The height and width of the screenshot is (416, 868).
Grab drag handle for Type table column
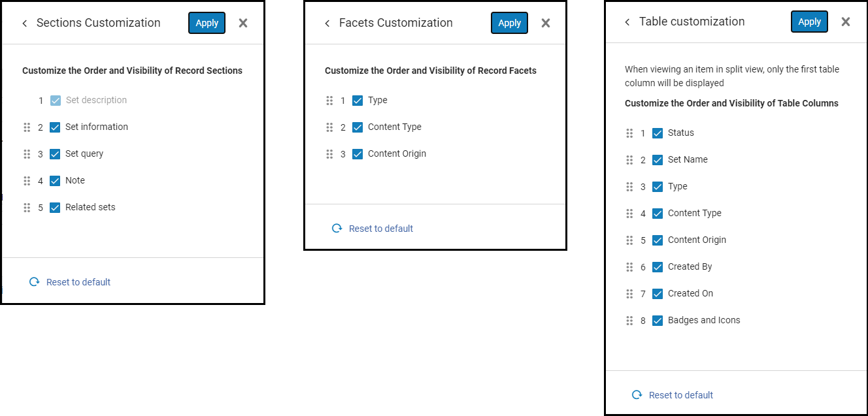(x=629, y=187)
